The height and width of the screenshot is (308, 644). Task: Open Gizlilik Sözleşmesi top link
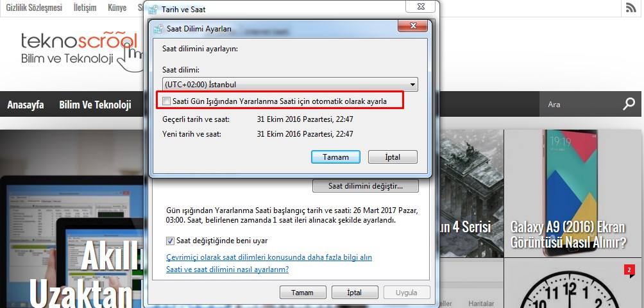click(x=34, y=8)
